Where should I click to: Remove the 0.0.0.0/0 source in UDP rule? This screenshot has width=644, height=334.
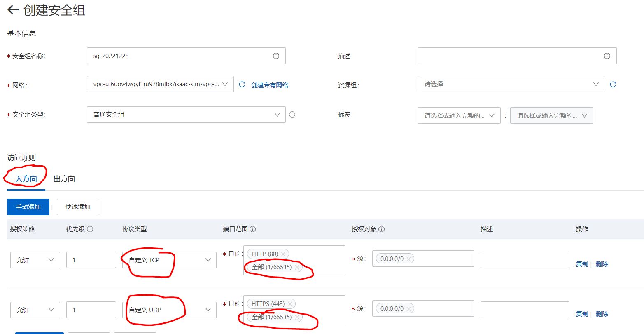tap(408, 308)
